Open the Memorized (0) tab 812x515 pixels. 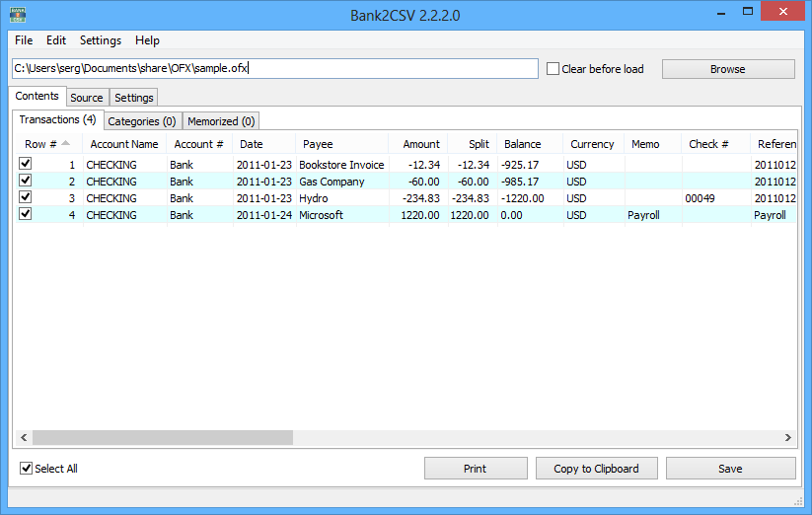tap(221, 121)
